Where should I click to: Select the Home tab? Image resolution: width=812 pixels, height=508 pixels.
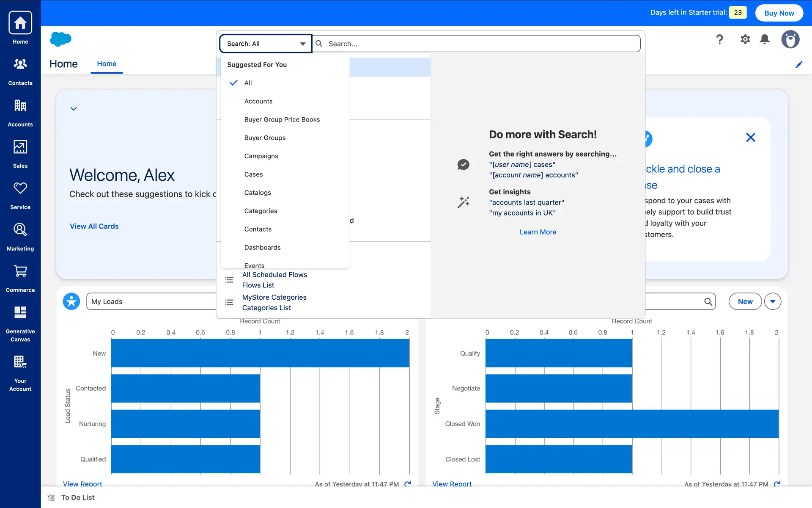coord(107,64)
